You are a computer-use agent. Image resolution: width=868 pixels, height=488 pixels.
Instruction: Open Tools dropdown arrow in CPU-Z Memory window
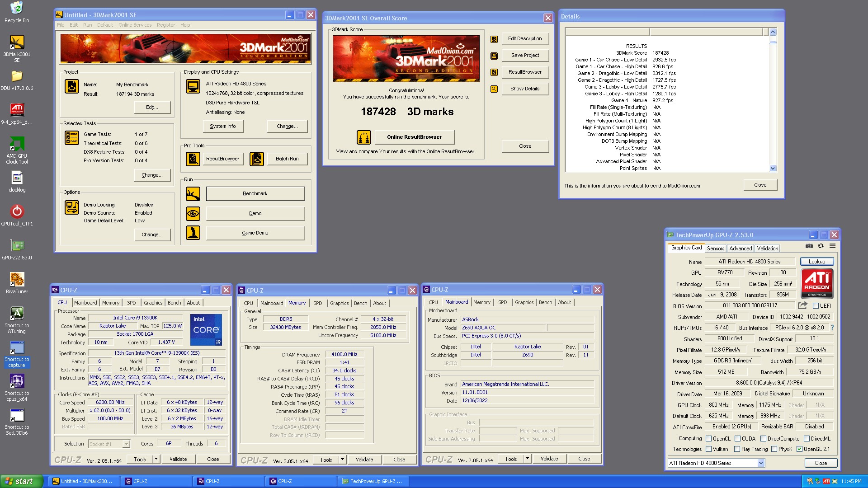coord(342,460)
